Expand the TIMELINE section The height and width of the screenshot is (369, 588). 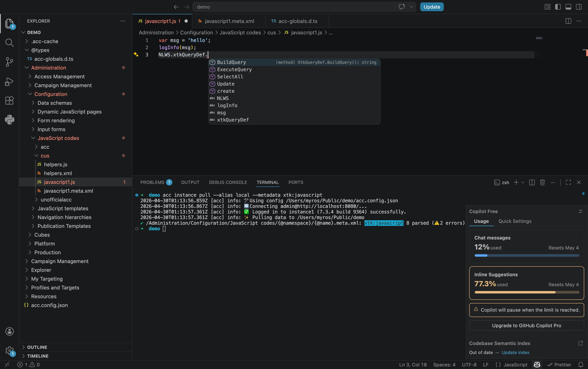click(x=75, y=356)
